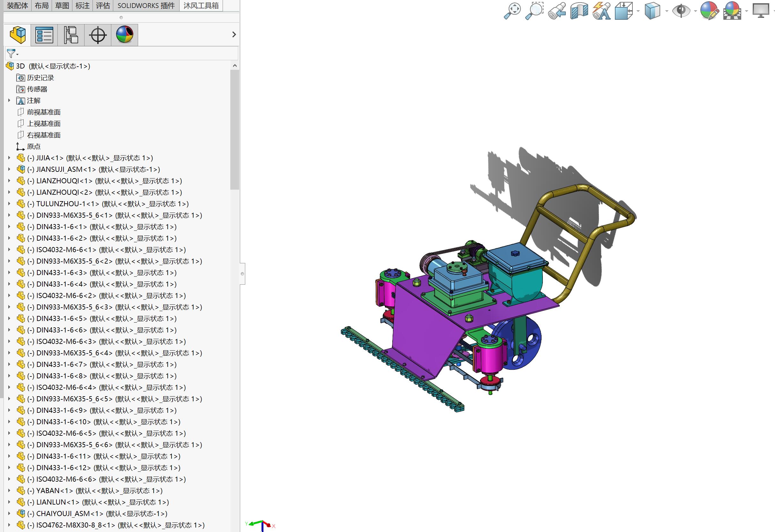
Task: Expand the 注解 annotations folder
Action: 9,100
